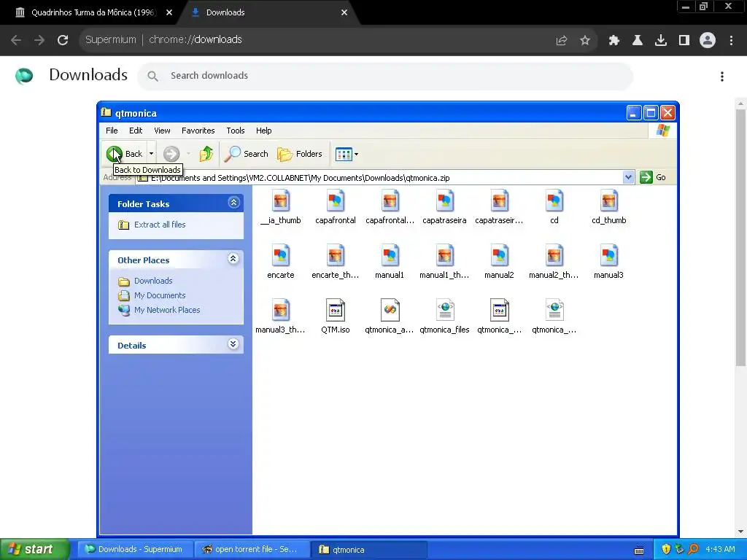The width and height of the screenshot is (747, 560).
Task: Click the green Go button
Action: click(x=653, y=178)
